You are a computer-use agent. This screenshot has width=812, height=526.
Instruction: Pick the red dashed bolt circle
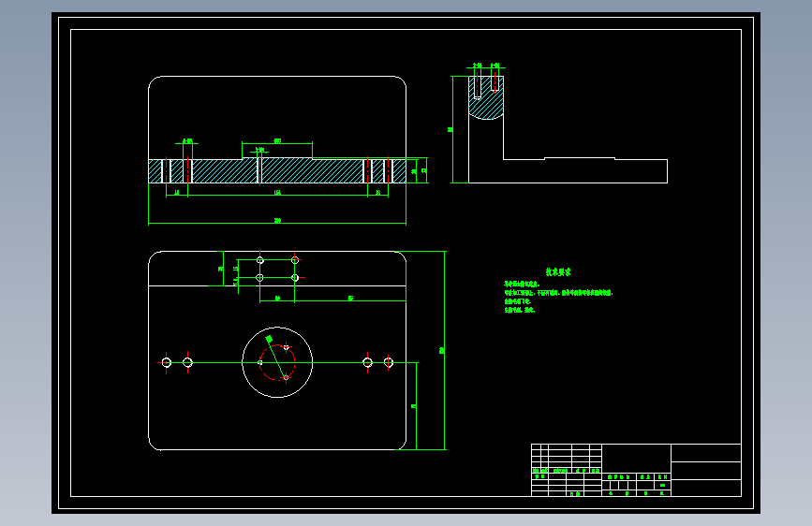click(277, 362)
